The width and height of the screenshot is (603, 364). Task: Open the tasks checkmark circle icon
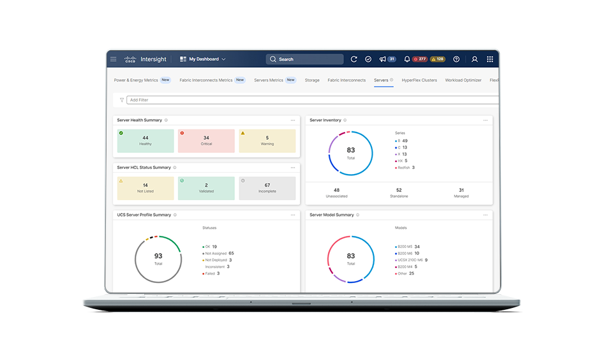tap(368, 59)
